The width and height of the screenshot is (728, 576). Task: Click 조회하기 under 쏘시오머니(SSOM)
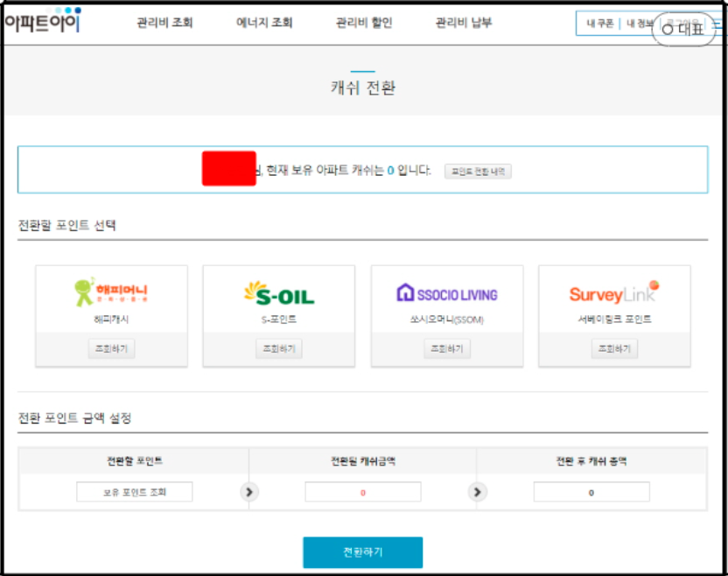[x=447, y=349]
